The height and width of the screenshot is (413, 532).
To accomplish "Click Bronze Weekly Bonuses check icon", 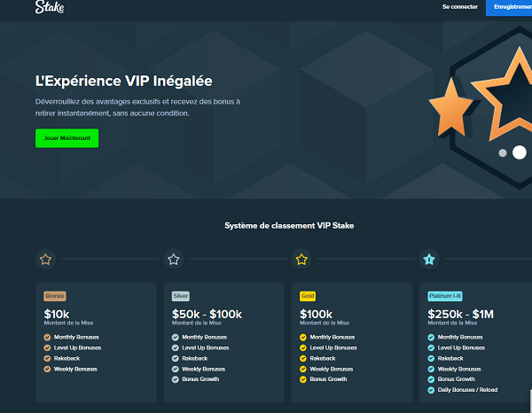I will coord(47,369).
